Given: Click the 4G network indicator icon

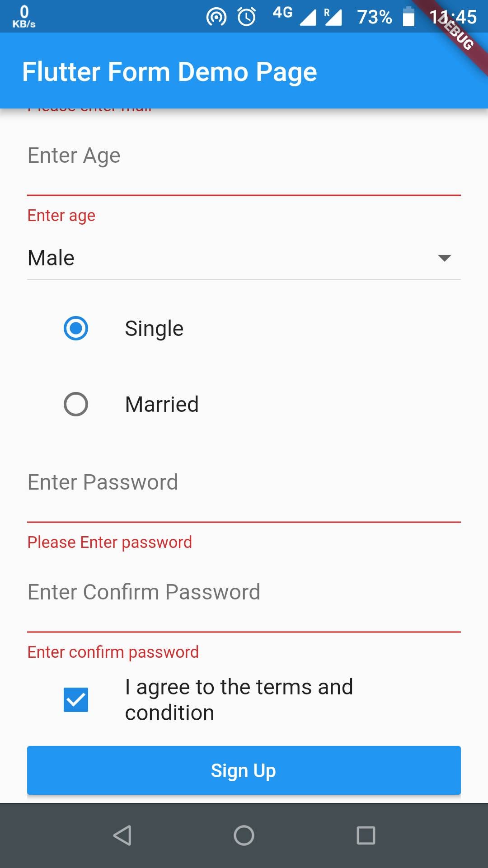Looking at the screenshot, I should tap(282, 14).
